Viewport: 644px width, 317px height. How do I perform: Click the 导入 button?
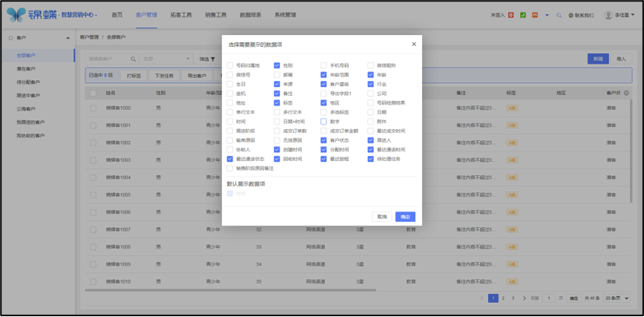pyautogui.click(x=621, y=59)
